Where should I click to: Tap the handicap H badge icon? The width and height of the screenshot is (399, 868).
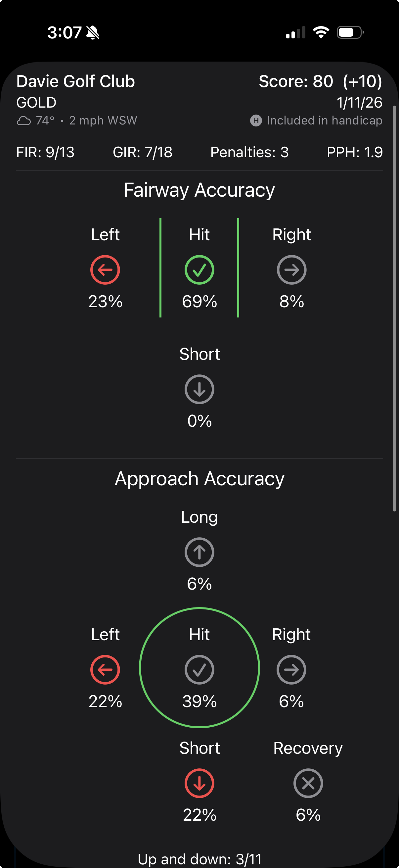point(256,121)
